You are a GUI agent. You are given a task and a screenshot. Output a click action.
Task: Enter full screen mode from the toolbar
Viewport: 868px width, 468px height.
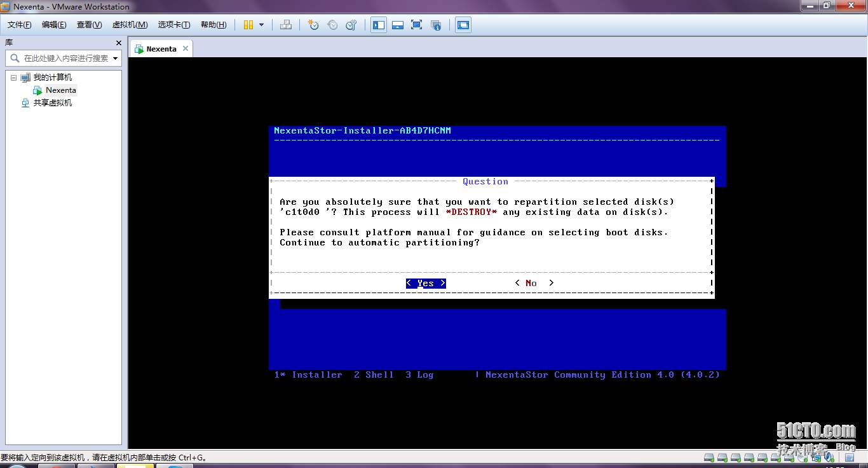tap(417, 25)
